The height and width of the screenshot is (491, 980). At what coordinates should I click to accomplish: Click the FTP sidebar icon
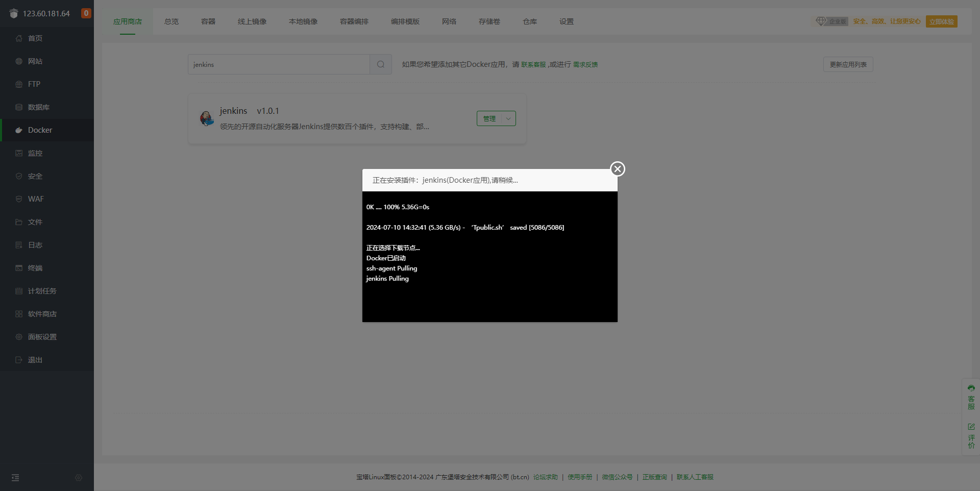[19, 84]
